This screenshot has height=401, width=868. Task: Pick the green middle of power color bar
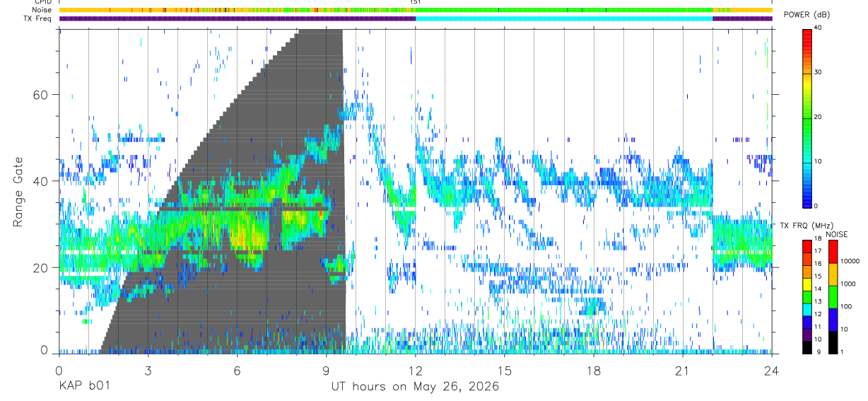(x=807, y=117)
